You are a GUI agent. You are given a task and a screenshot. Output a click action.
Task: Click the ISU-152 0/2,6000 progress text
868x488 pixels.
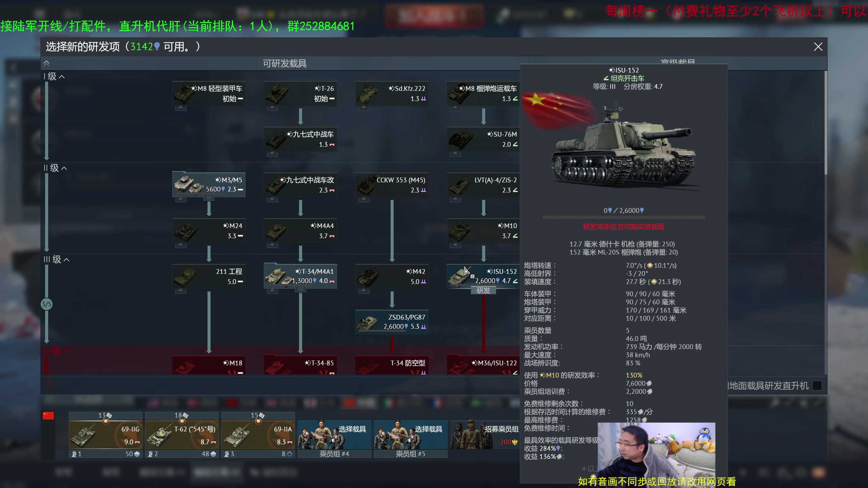[x=624, y=210]
